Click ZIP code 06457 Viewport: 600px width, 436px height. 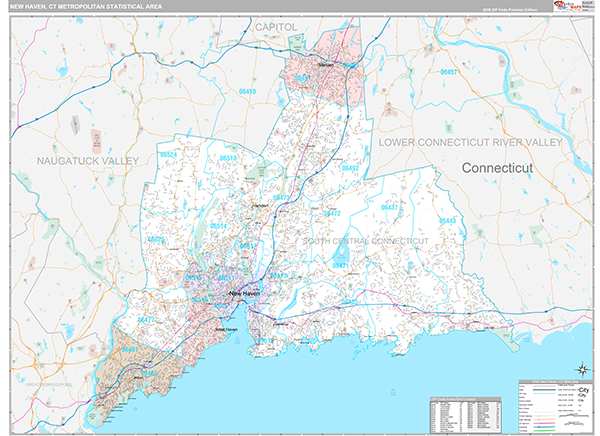click(x=448, y=72)
